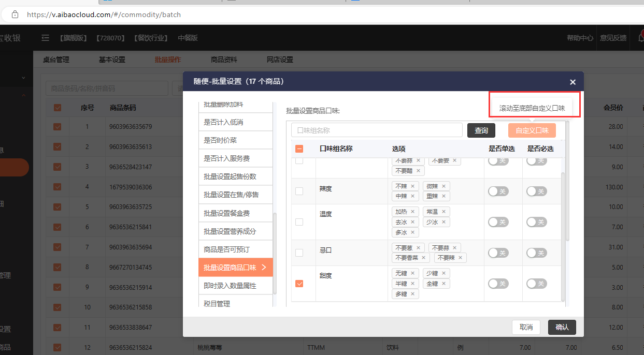
Task: Close the 随便-批量设置 dialog with the X
Action: tap(573, 82)
